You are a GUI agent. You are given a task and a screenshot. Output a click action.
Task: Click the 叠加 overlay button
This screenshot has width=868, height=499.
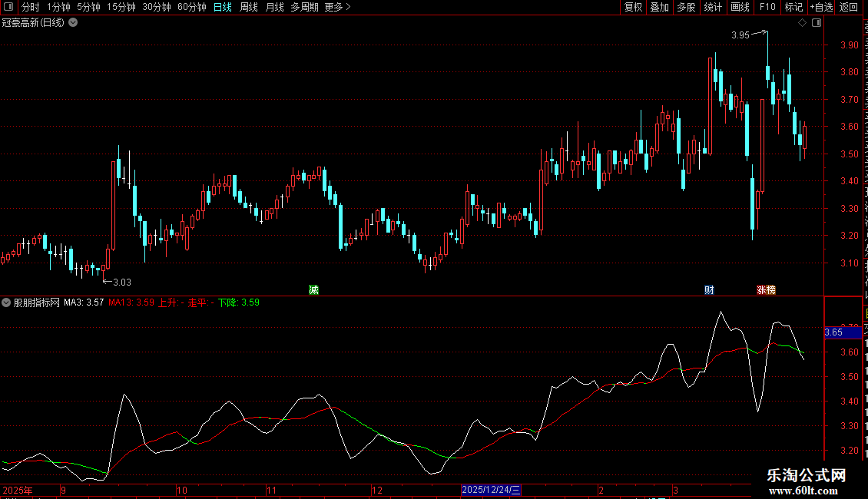click(x=660, y=7)
